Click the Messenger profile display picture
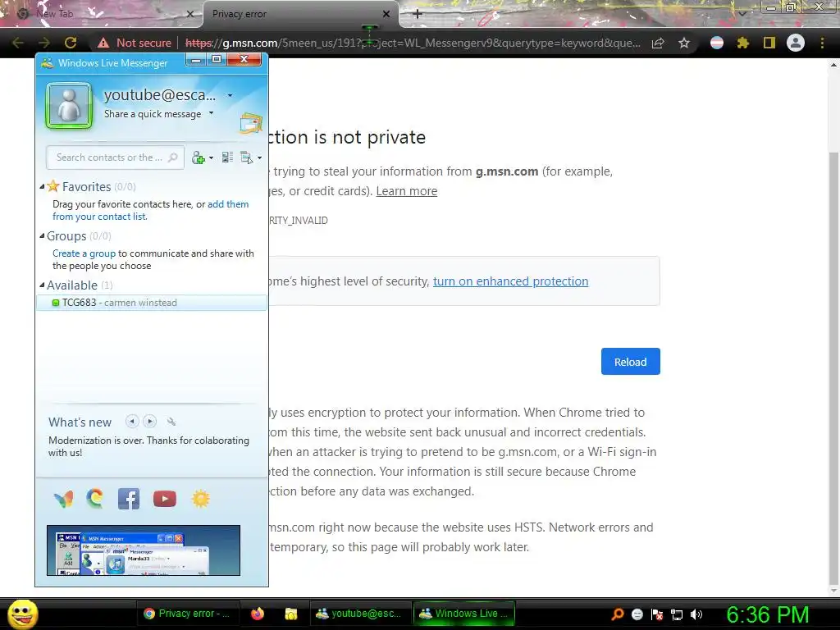The height and width of the screenshot is (630, 840). [x=69, y=106]
